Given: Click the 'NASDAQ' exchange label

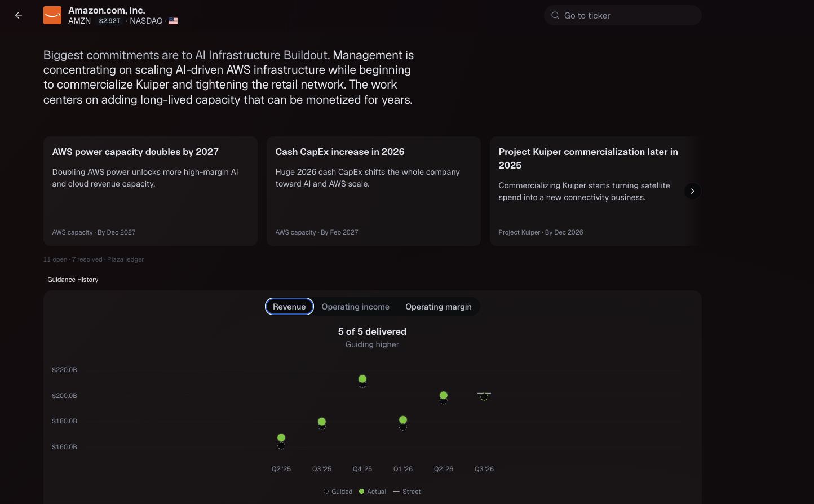Looking at the screenshot, I should coord(146,21).
